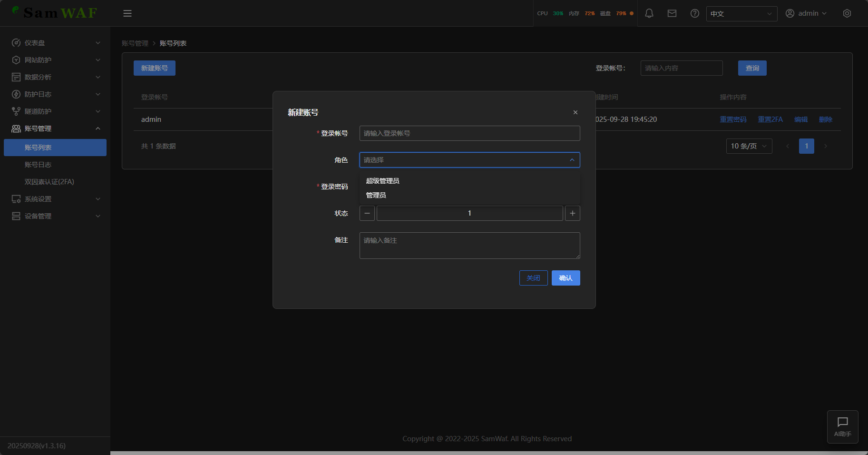Increase 状态 value with plus button
This screenshot has width=868, height=455.
tap(572, 213)
